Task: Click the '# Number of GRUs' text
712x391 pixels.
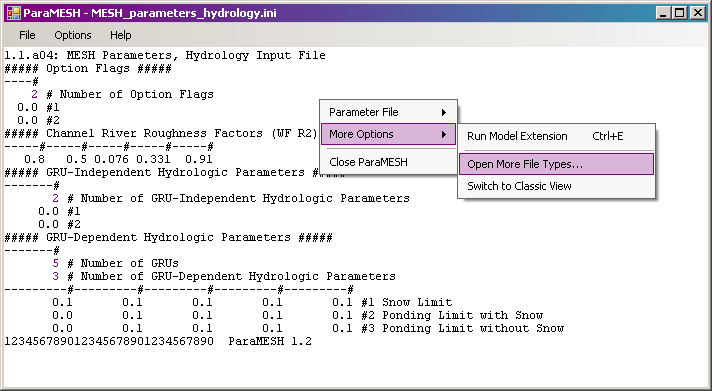Action: tap(123, 263)
